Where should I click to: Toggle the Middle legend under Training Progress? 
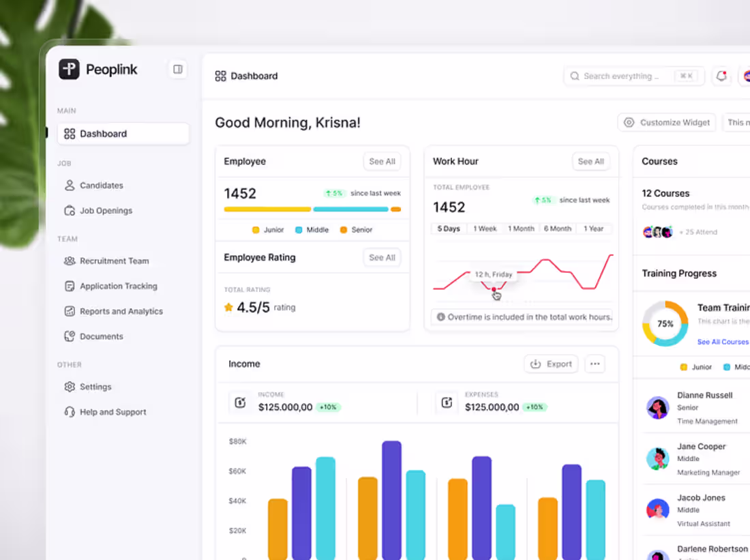pyautogui.click(x=736, y=367)
